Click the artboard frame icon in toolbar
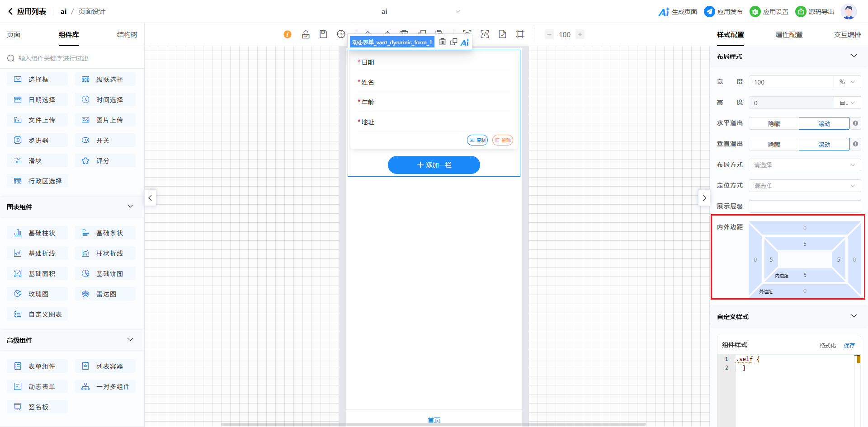868x427 pixels. (520, 34)
